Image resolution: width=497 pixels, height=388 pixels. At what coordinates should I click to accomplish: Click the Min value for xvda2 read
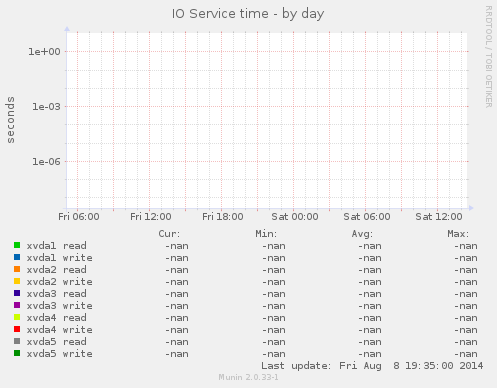[x=274, y=270]
